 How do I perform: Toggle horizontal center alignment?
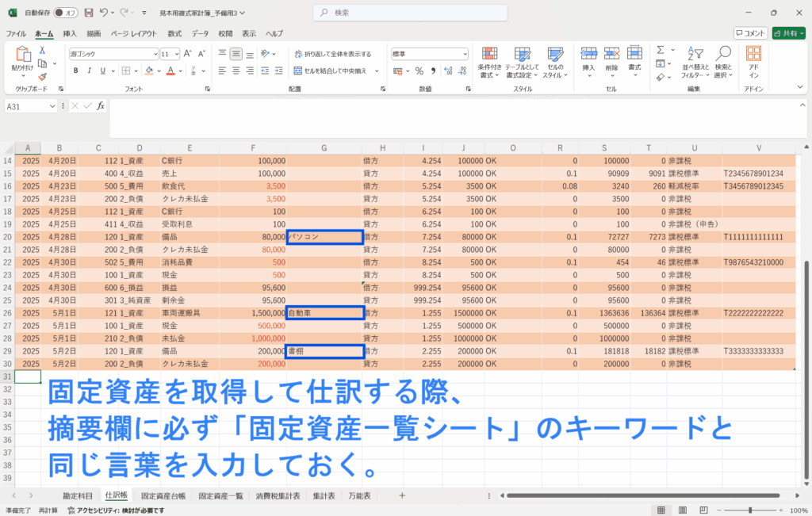pos(236,71)
